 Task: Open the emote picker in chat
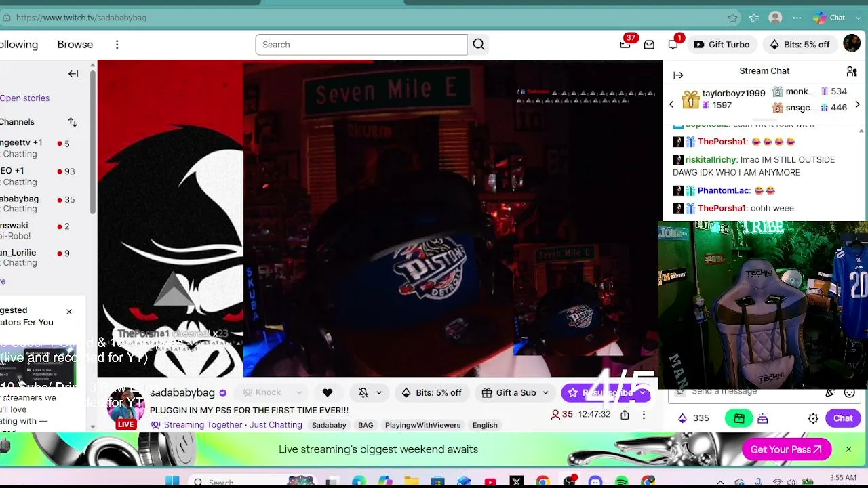[849, 392]
